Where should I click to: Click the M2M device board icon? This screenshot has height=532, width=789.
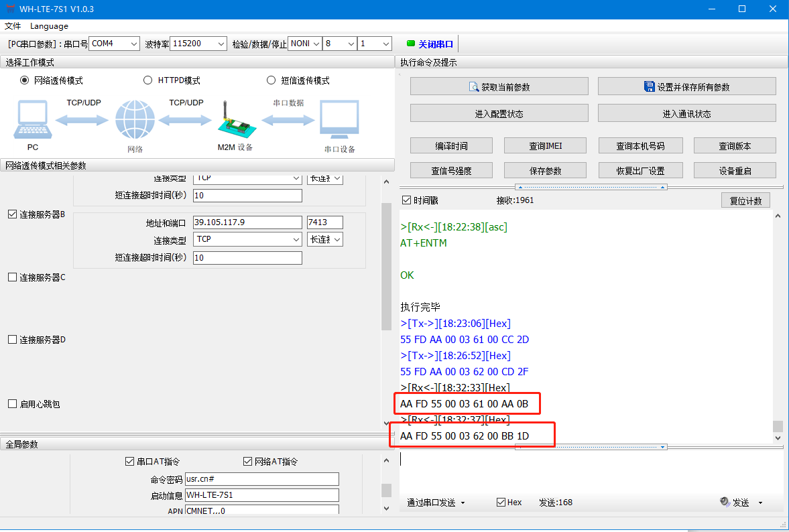(x=236, y=121)
